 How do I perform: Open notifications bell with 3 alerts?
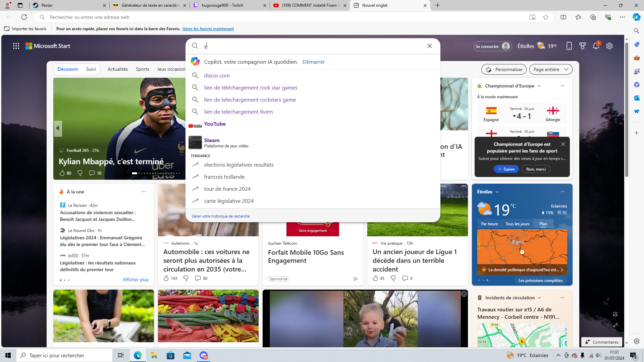click(596, 46)
